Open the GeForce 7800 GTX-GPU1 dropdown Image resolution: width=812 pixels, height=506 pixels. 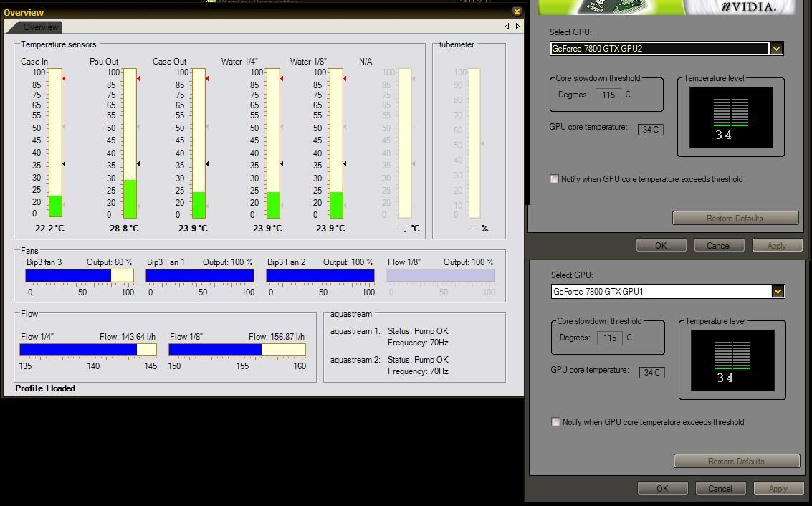[778, 292]
